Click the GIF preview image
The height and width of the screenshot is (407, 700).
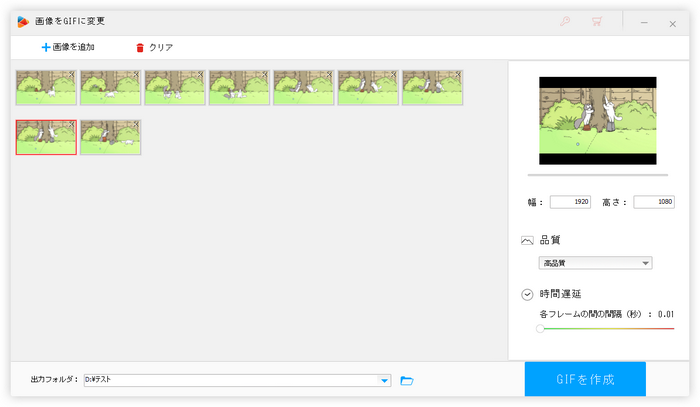pyautogui.click(x=597, y=120)
